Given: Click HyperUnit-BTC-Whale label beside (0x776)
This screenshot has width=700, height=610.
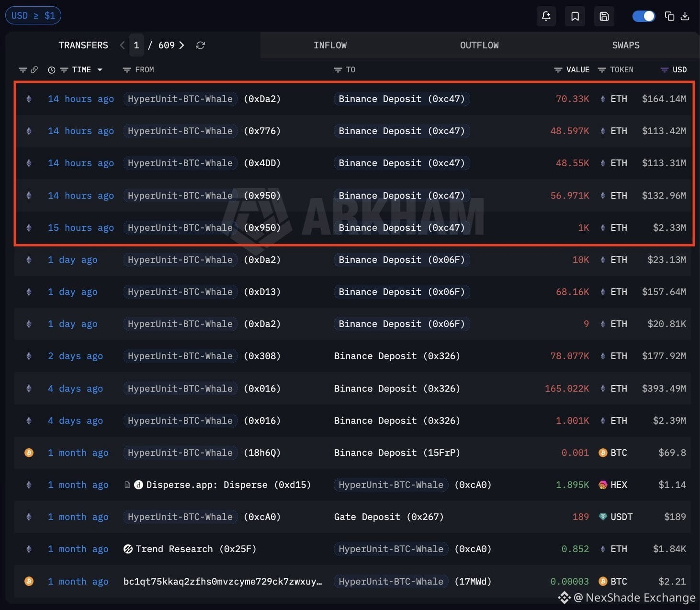Looking at the screenshot, I should pyautogui.click(x=180, y=131).
